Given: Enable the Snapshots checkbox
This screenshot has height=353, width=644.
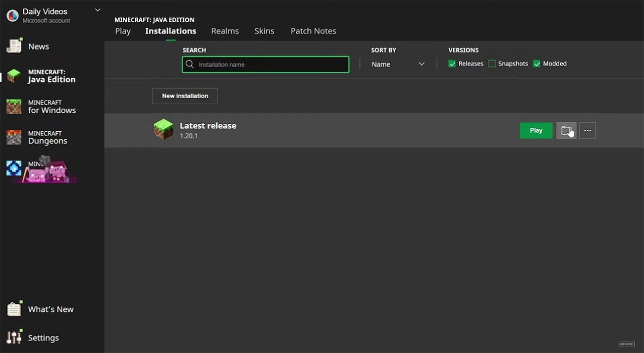Looking at the screenshot, I should click(492, 63).
